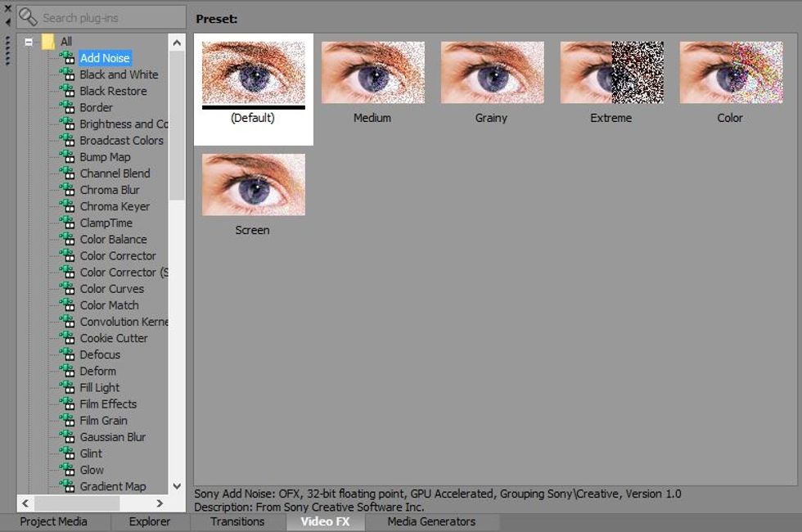Click the Color Curves effect icon
This screenshot has height=532, width=802.
68,289
